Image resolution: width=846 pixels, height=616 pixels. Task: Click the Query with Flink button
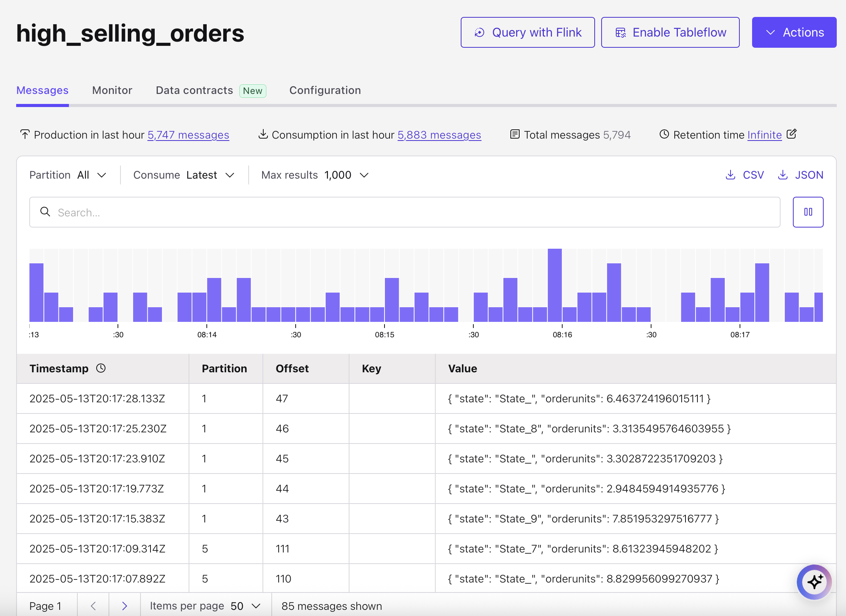click(527, 32)
